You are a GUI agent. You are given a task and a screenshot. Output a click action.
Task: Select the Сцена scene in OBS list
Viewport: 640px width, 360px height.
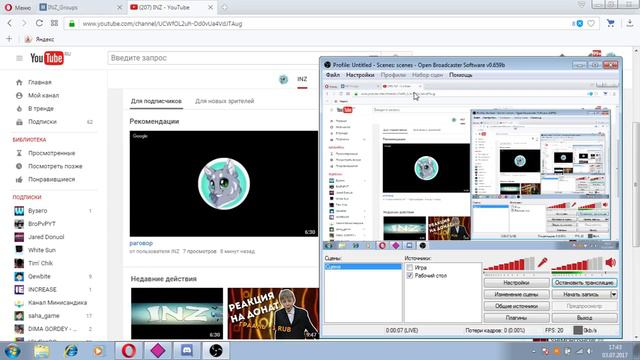[363, 267]
